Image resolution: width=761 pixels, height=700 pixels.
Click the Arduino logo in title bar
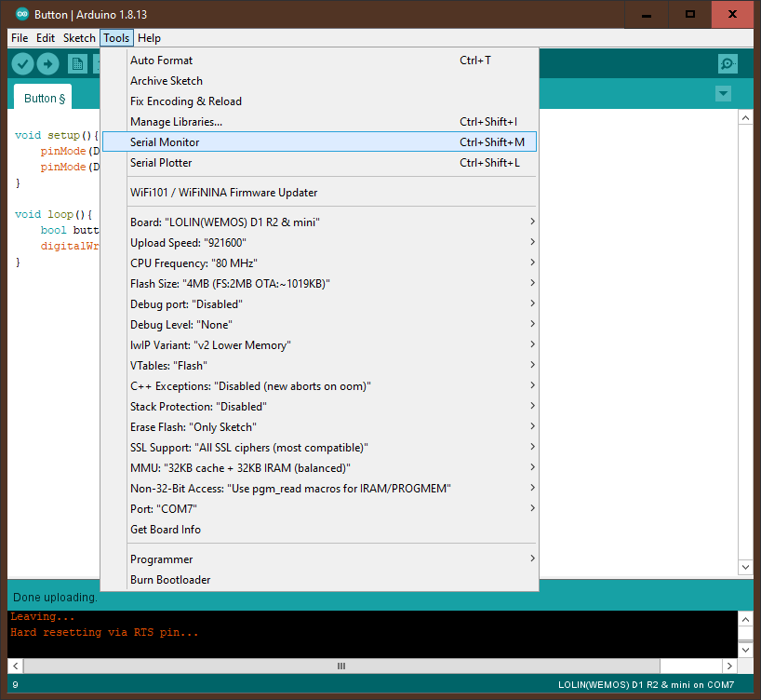22,14
